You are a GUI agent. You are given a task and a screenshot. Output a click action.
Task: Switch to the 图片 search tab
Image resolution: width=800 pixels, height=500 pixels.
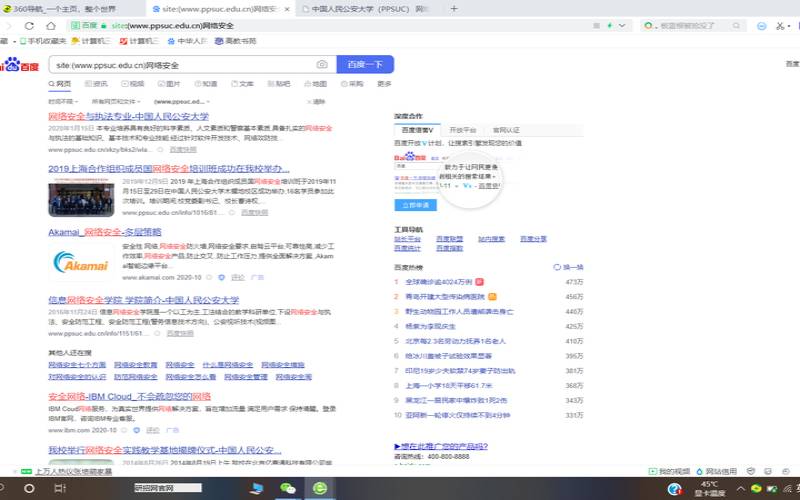point(169,84)
